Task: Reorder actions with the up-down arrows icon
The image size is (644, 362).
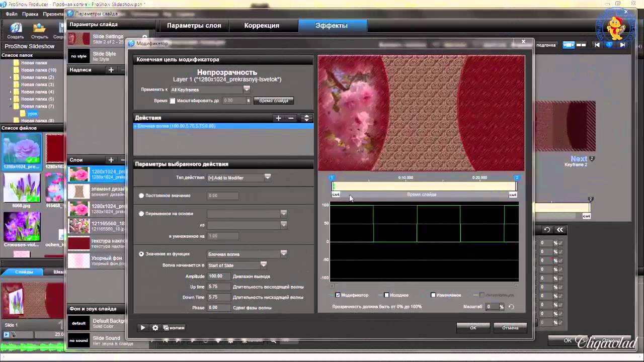Action: (x=306, y=118)
